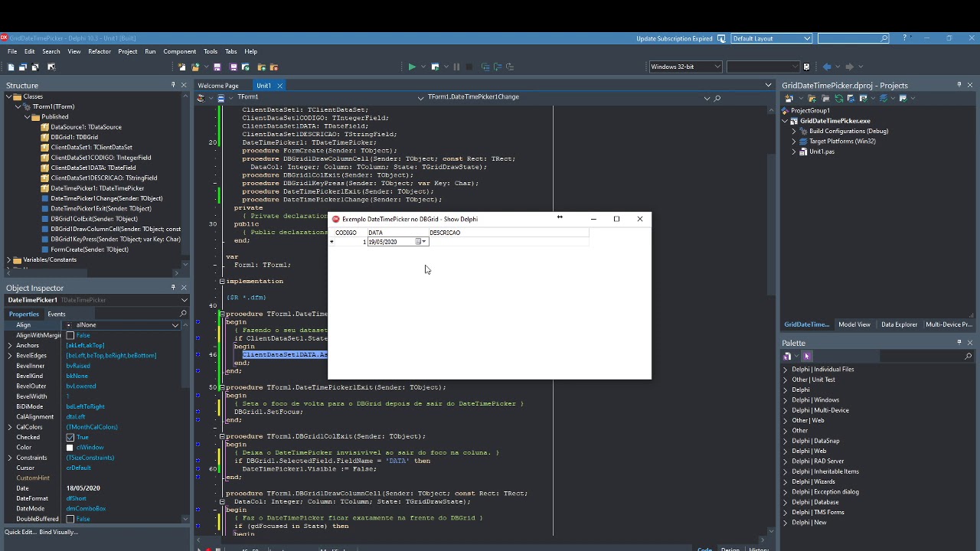Viewport: 980px width, 551px height.
Task: Open the Default Layout dropdown
Action: pos(807,38)
